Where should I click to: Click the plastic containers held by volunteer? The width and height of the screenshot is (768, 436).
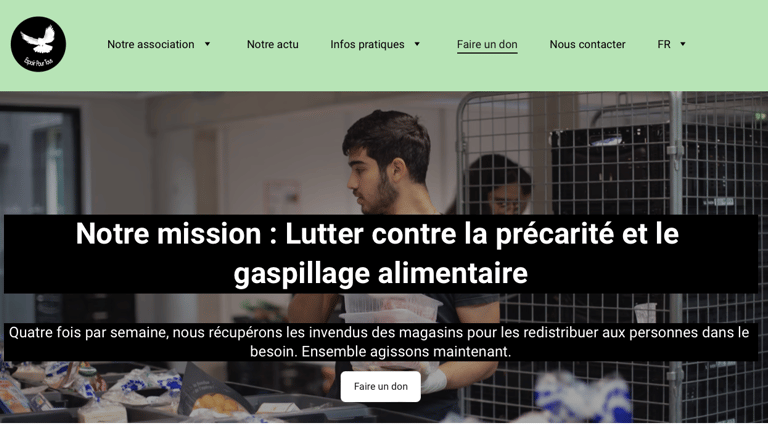(x=390, y=308)
